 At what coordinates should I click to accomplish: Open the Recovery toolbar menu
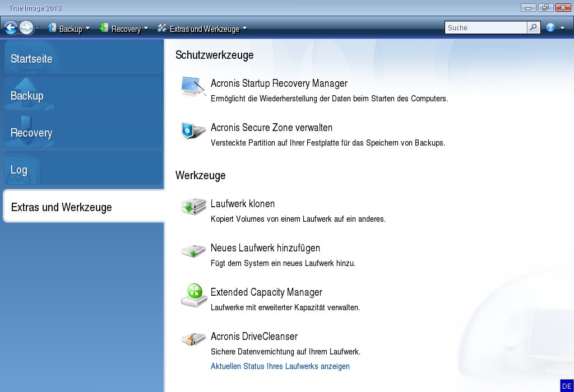coord(126,29)
